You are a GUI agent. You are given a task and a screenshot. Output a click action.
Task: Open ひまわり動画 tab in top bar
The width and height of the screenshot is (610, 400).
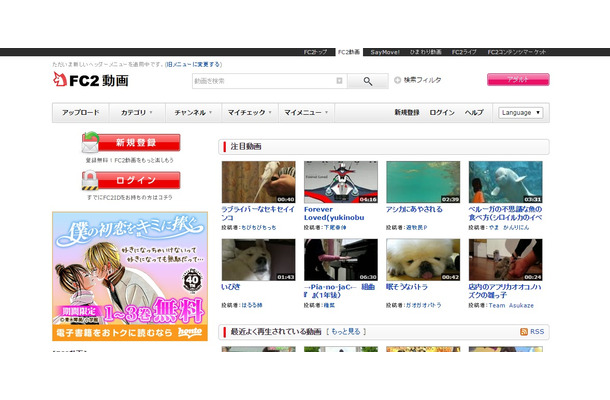click(426, 52)
